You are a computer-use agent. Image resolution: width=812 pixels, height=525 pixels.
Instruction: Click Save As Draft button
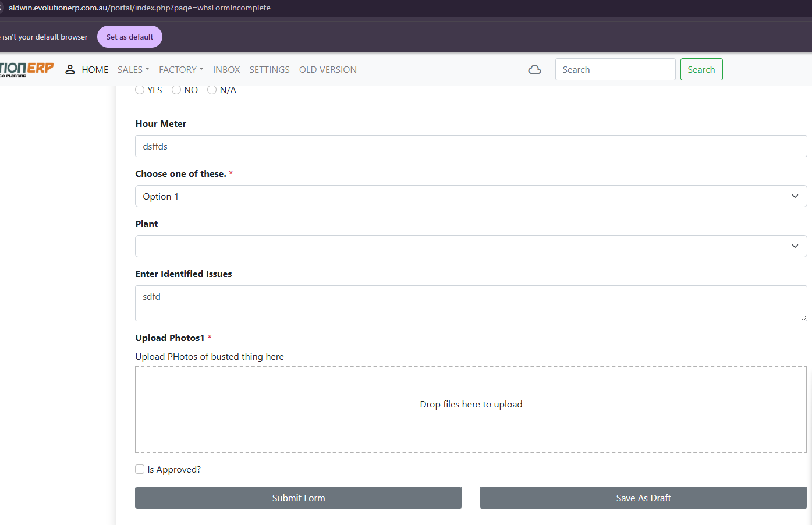643,498
